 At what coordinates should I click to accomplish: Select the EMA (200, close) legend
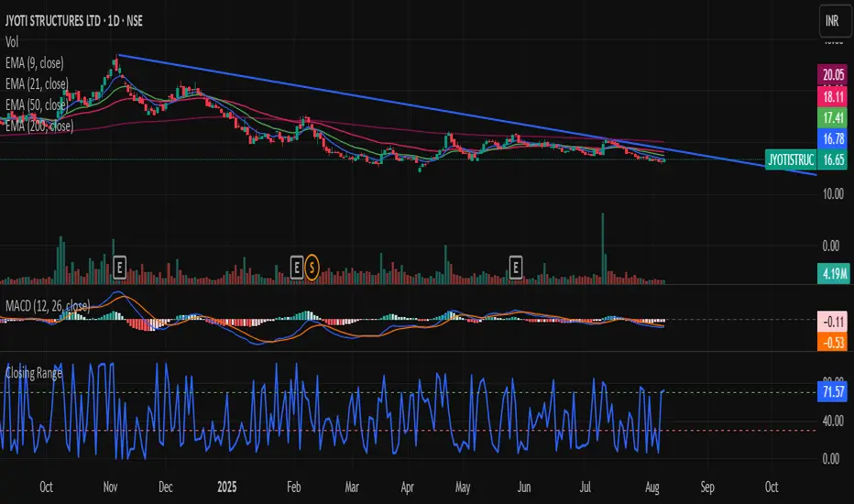click(x=39, y=126)
